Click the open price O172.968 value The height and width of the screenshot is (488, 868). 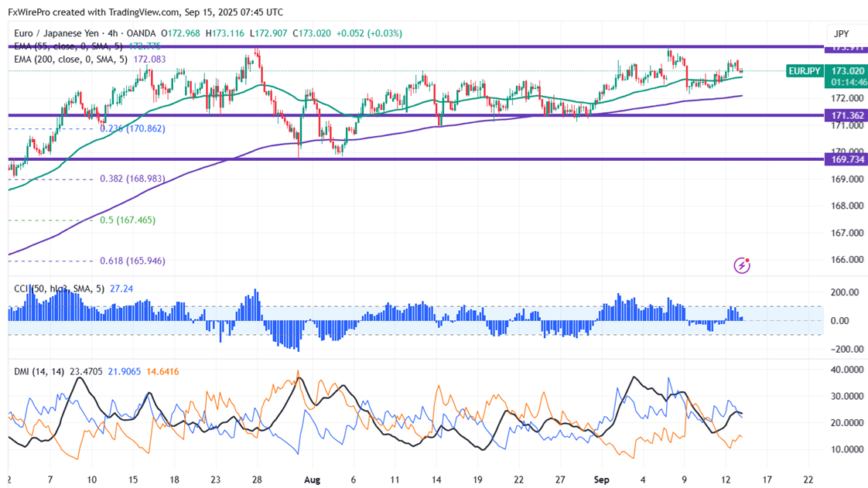click(x=180, y=33)
